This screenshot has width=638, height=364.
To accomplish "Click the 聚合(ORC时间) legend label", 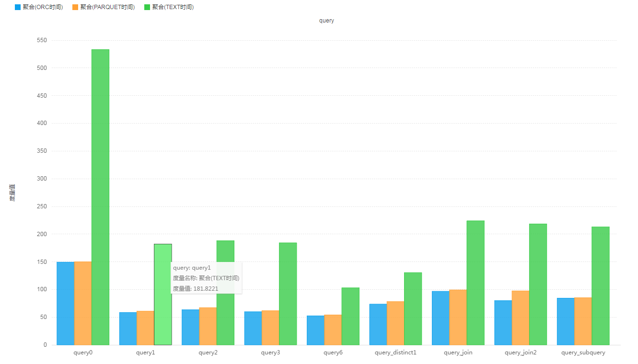I will [43, 7].
